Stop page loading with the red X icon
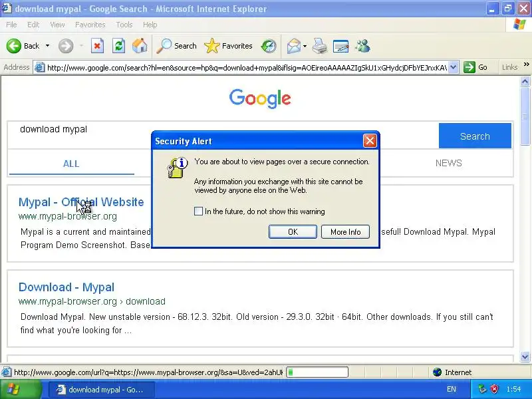This screenshot has height=399, width=532. 97,46
